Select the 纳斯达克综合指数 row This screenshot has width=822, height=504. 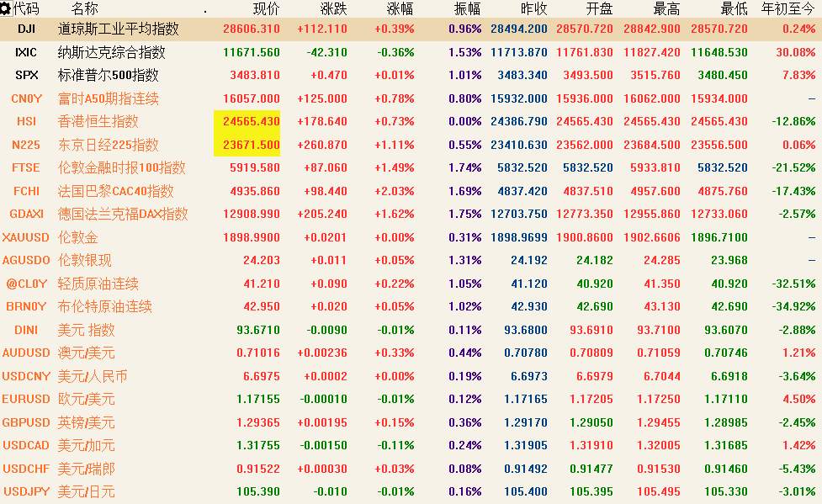pos(411,52)
